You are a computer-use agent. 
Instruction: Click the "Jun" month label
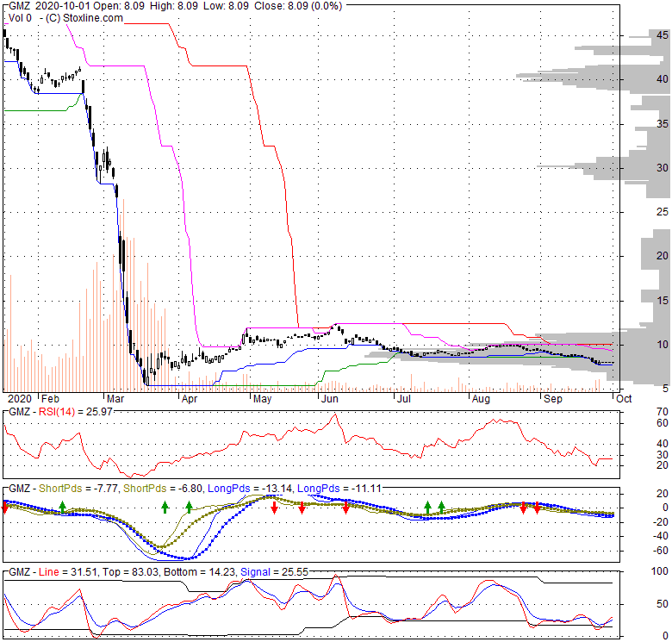(x=330, y=399)
